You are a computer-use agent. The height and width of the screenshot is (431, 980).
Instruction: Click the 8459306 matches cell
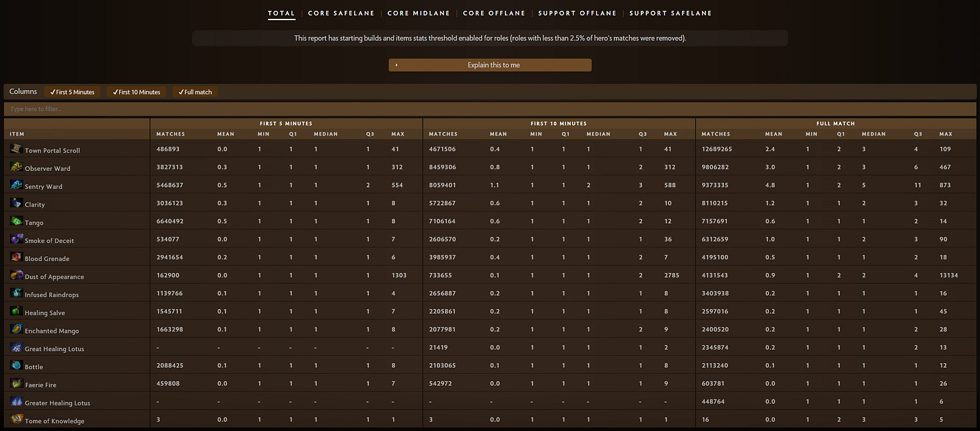[442, 167]
